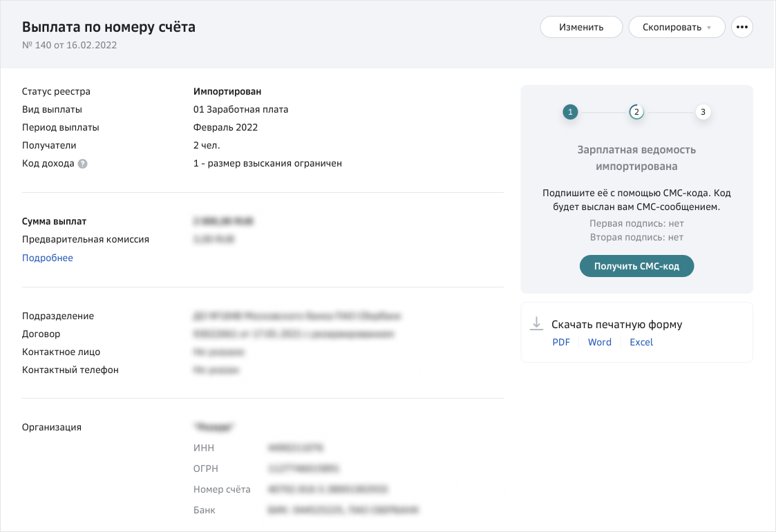Click the help icon beside Код дохода
Image resolution: width=776 pixels, height=532 pixels.
click(82, 164)
